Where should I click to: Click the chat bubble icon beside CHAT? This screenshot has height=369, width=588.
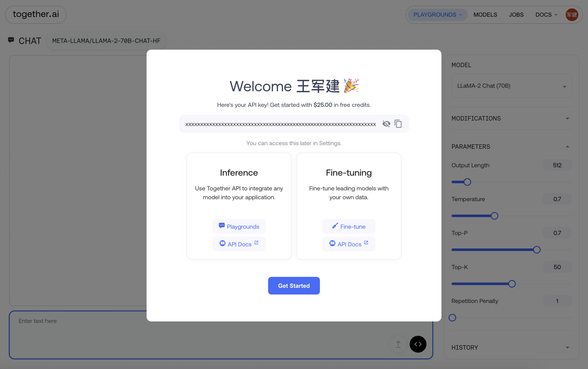[11, 40]
